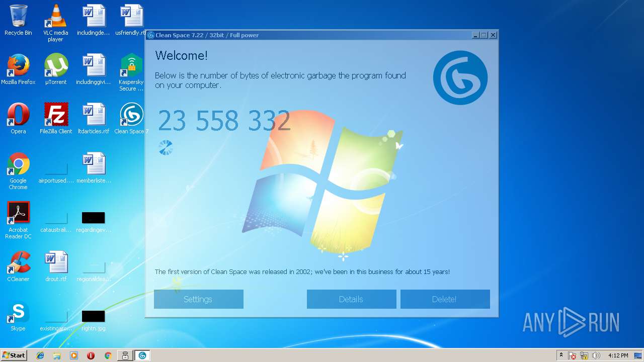Open Chrome from the taskbar
The height and width of the screenshot is (362, 644).
pyautogui.click(x=108, y=355)
